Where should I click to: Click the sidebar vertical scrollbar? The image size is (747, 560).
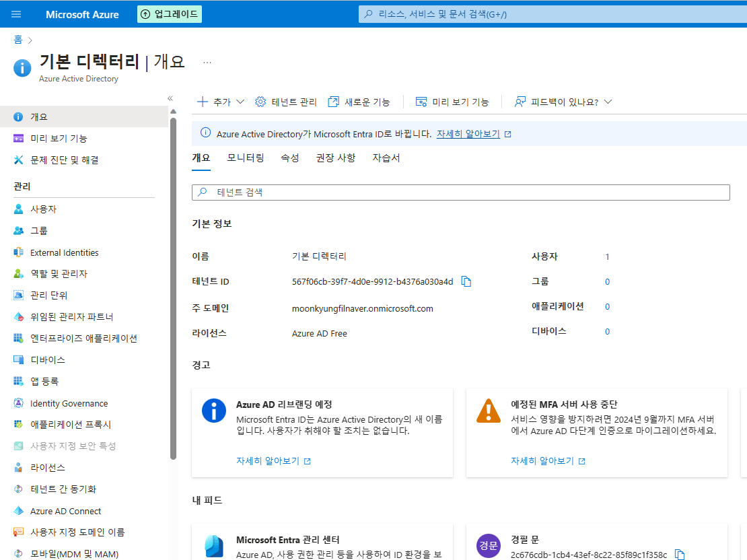tap(174, 288)
